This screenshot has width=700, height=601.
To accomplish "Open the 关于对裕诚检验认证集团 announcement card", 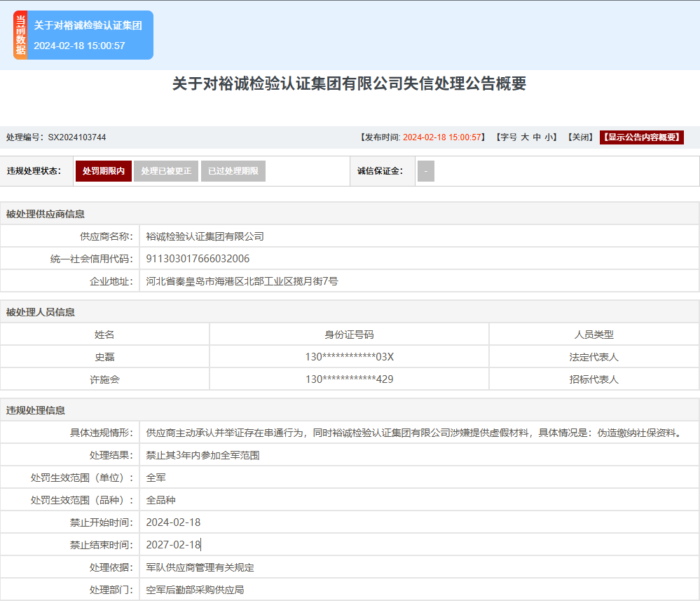I will 88,35.
